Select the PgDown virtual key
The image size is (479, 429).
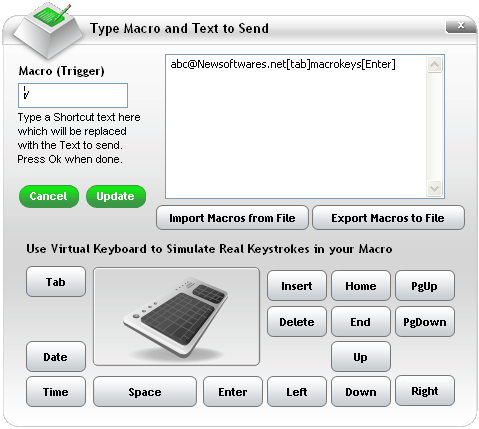(425, 322)
